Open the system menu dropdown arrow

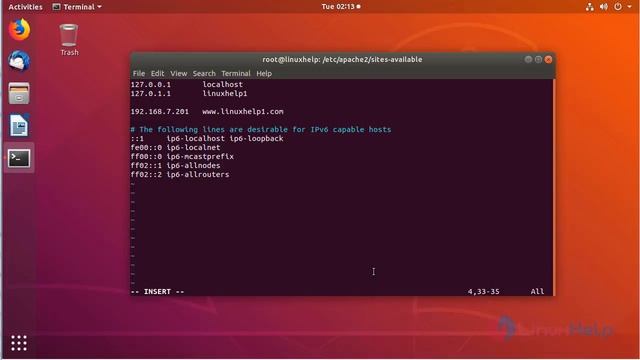coord(629,7)
